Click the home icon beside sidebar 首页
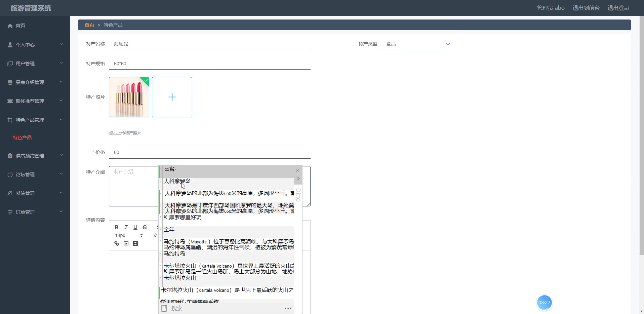The height and width of the screenshot is (314, 644). [x=10, y=26]
